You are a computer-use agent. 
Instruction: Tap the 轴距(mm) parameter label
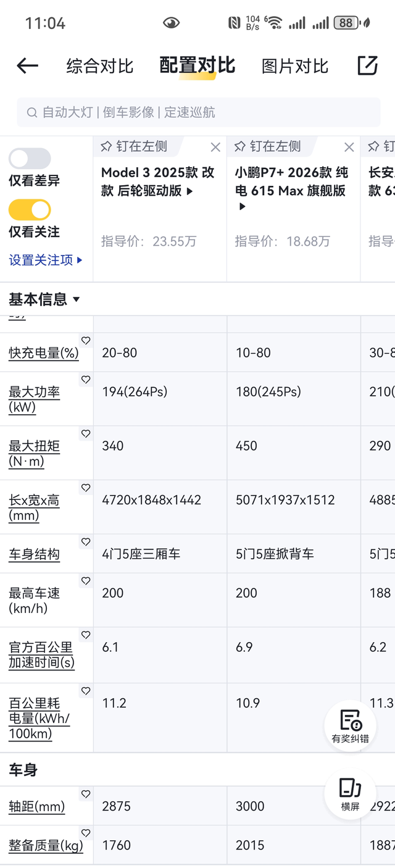click(37, 806)
